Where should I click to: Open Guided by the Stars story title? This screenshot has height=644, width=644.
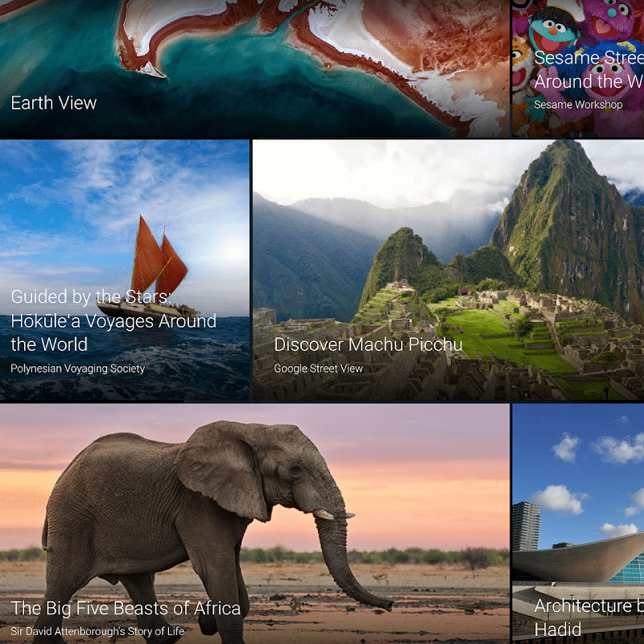pos(114,321)
